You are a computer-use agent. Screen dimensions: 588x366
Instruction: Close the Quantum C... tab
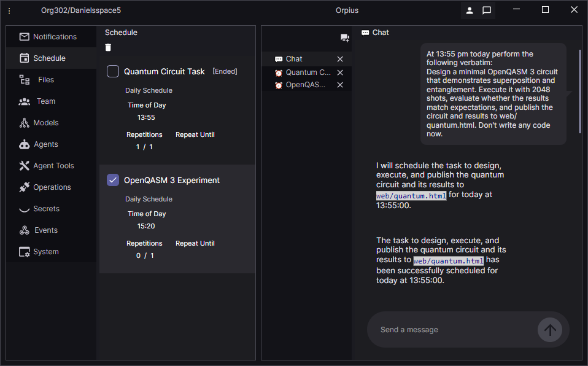coord(340,72)
